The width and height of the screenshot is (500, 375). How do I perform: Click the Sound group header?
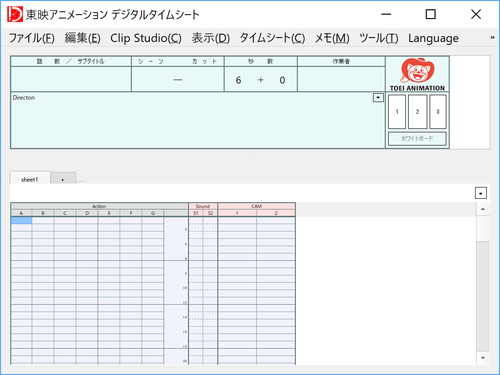click(x=203, y=206)
